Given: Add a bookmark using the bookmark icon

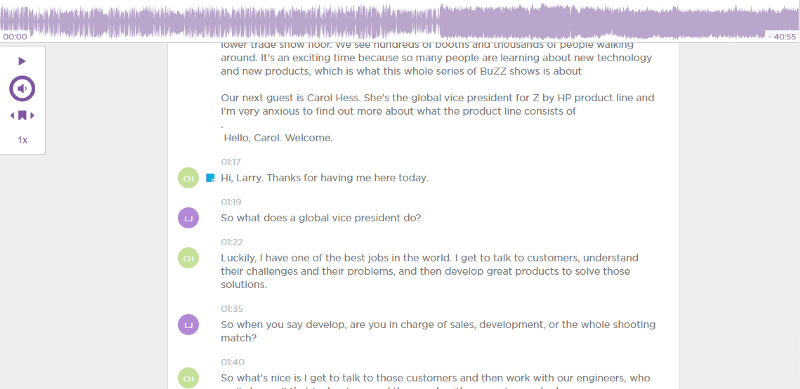Looking at the screenshot, I should point(22,116).
